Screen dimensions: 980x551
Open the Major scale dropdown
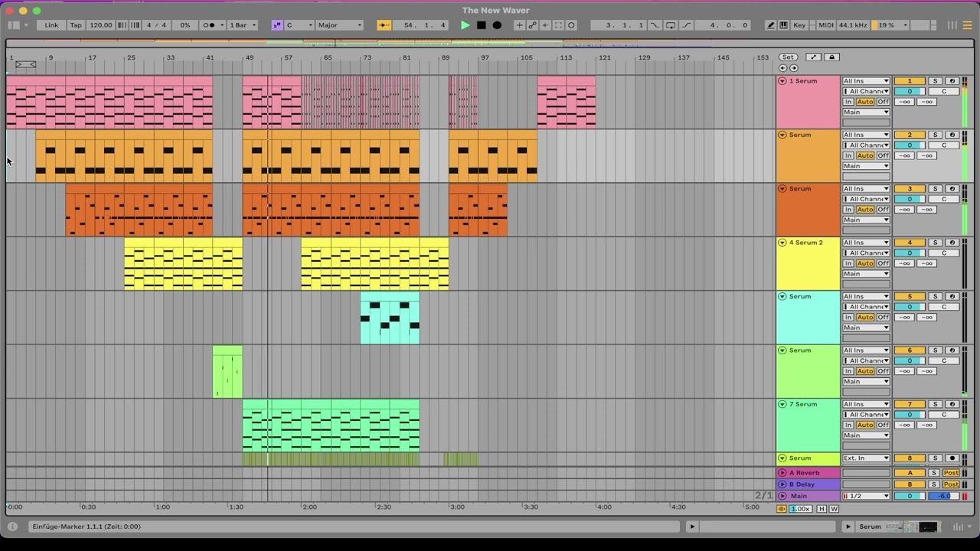coord(340,25)
